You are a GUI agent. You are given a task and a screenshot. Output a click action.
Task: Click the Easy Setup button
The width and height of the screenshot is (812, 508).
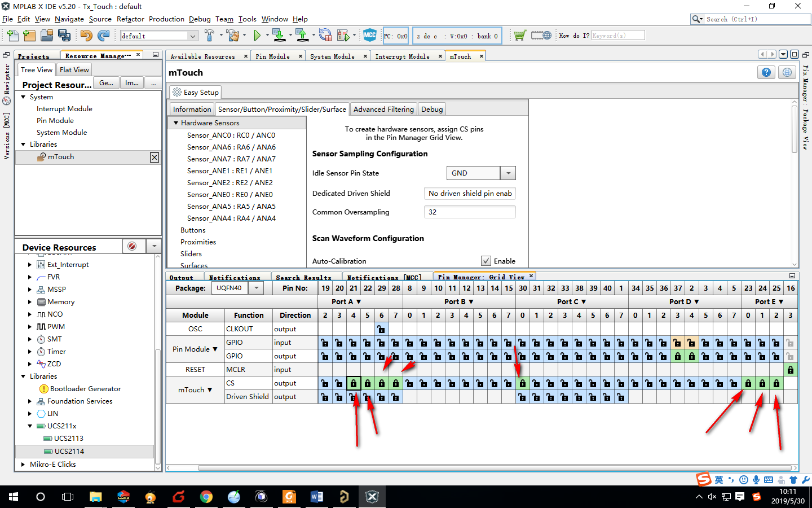[196, 92]
